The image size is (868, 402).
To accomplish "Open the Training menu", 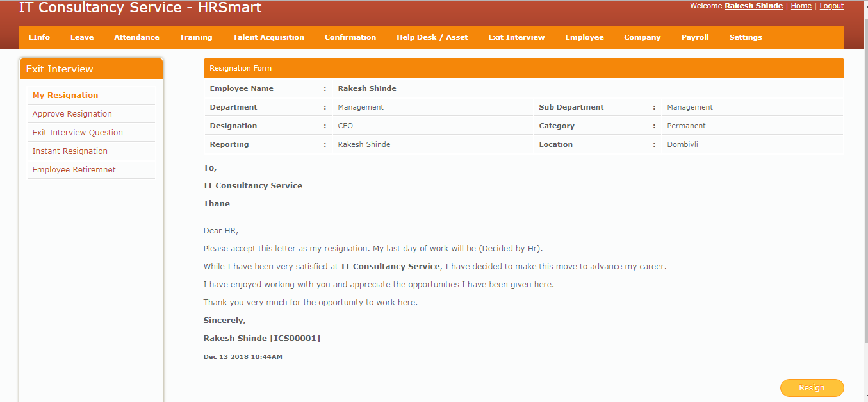I will (x=196, y=37).
